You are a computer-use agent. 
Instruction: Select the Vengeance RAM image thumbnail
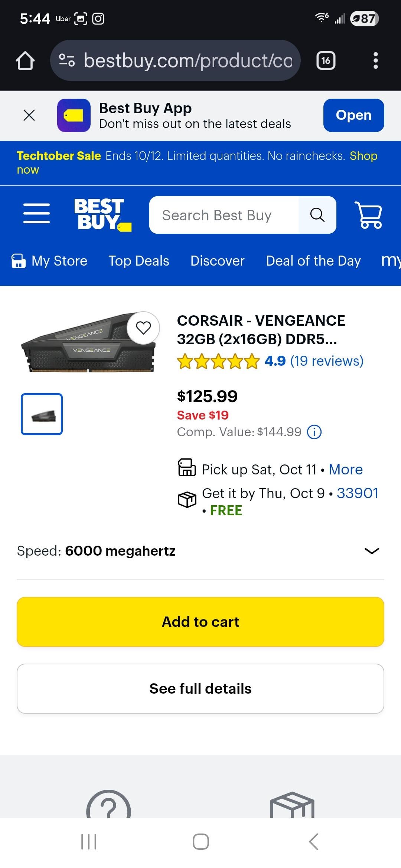click(42, 414)
